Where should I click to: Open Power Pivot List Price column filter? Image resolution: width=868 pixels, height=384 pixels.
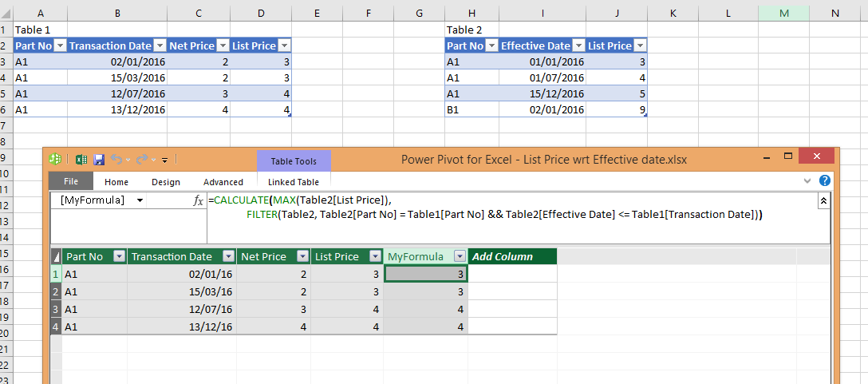(375, 256)
